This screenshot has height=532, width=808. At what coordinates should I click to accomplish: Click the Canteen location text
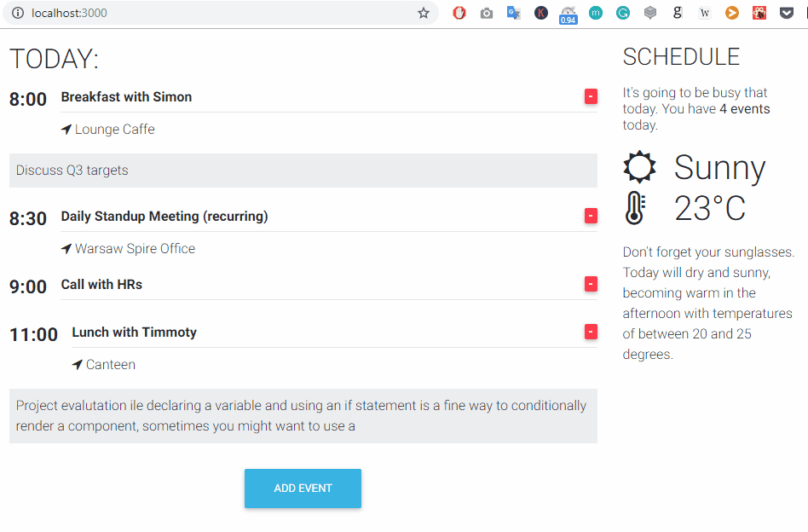(110, 365)
